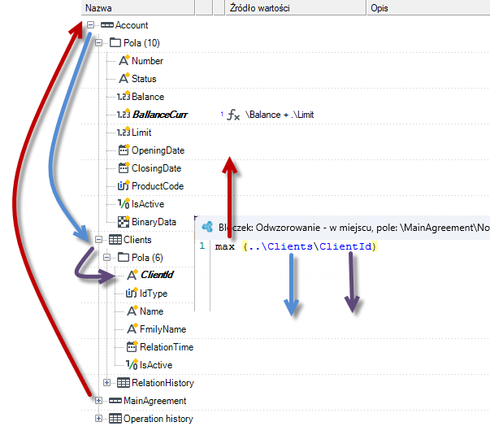This screenshot has height=448, width=490.
Task: Select the Balance field row
Action: click(x=148, y=97)
